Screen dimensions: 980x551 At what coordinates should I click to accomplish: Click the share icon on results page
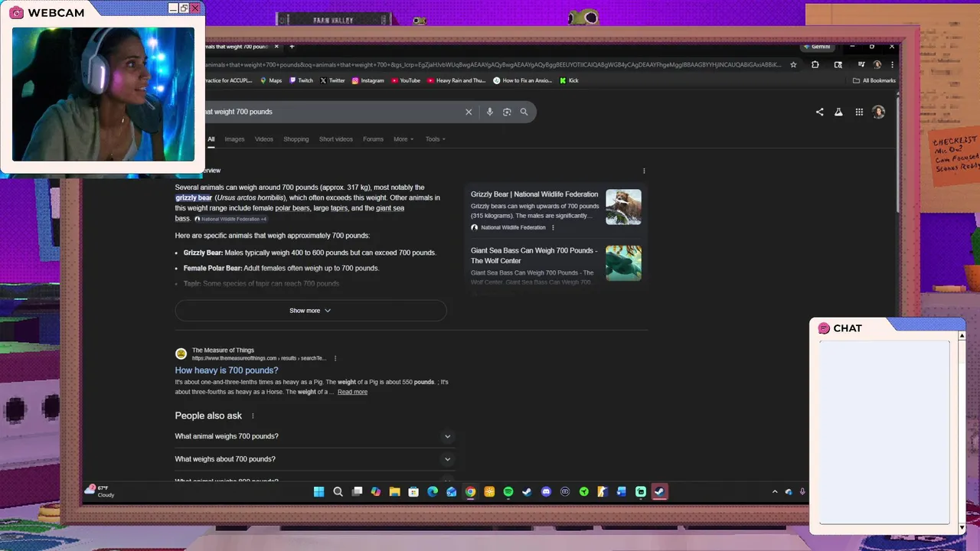(x=819, y=112)
